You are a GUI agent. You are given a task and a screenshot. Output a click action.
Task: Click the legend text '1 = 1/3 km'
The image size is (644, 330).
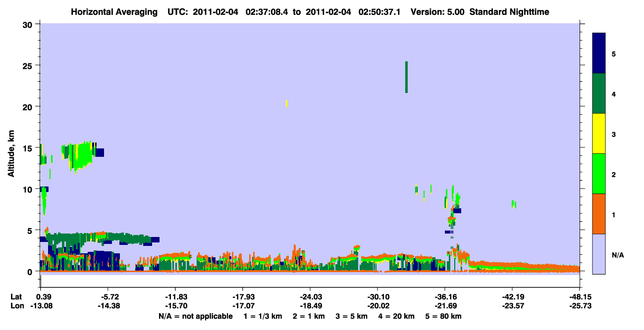coord(263,316)
